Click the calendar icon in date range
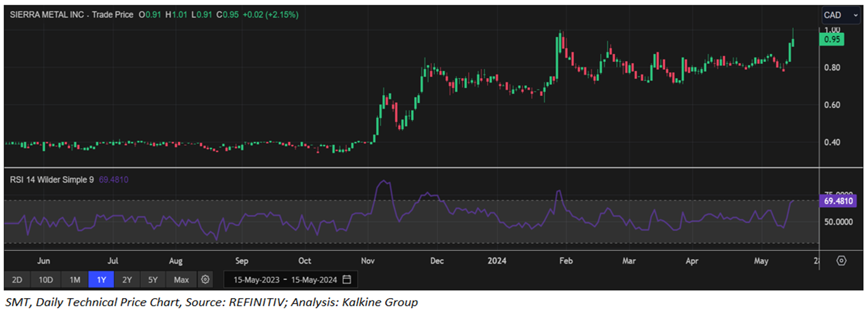Image resolution: width=868 pixels, height=316 pixels. (x=347, y=280)
